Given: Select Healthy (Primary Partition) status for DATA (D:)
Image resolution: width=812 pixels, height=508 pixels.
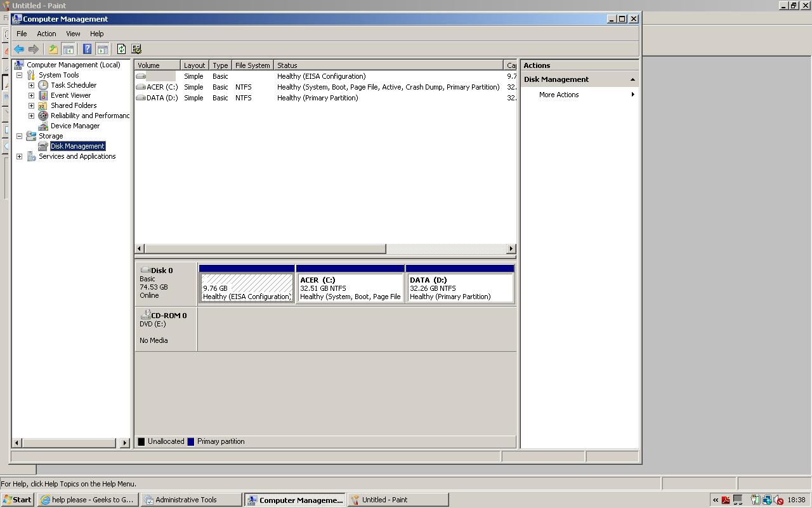Looking at the screenshot, I should pos(317,98).
